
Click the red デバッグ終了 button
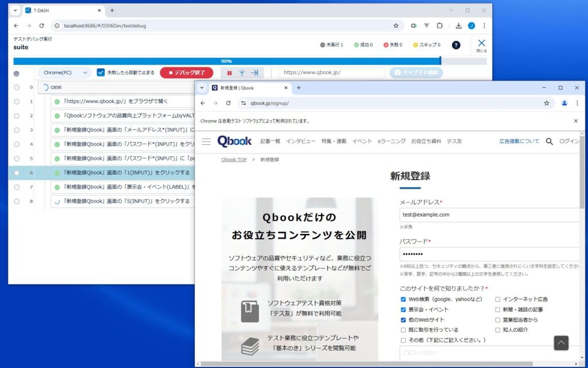[x=187, y=73]
